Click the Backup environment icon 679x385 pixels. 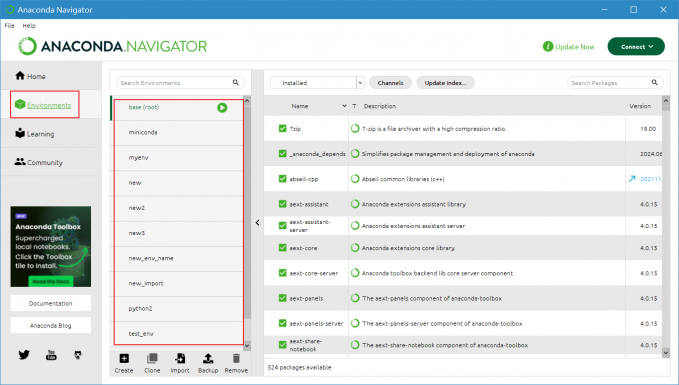[208, 359]
